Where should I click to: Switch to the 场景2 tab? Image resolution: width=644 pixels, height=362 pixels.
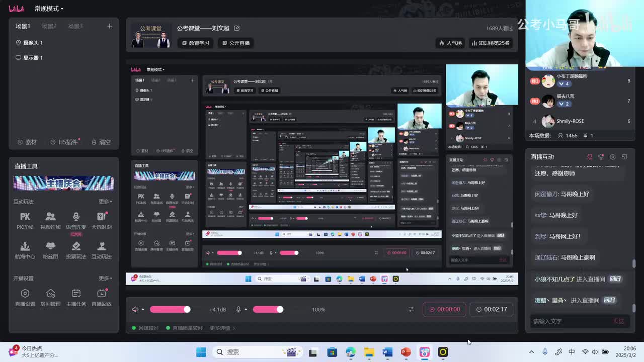click(49, 26)
